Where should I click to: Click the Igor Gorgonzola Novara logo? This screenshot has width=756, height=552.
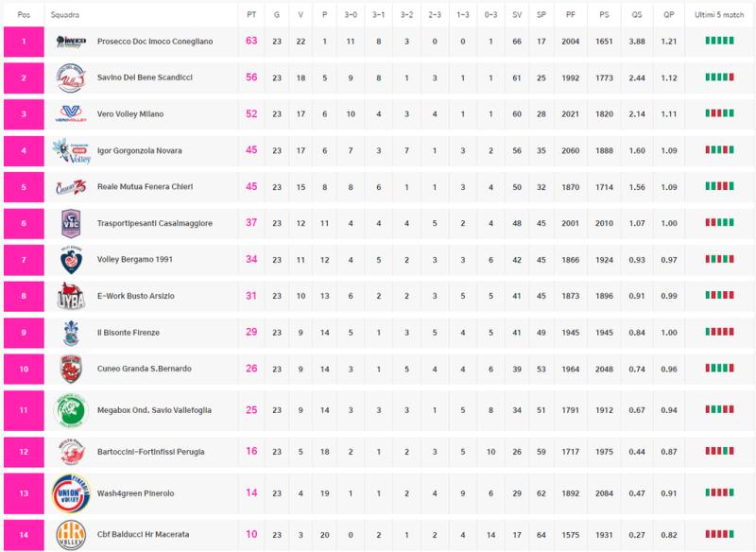(72, 150)
